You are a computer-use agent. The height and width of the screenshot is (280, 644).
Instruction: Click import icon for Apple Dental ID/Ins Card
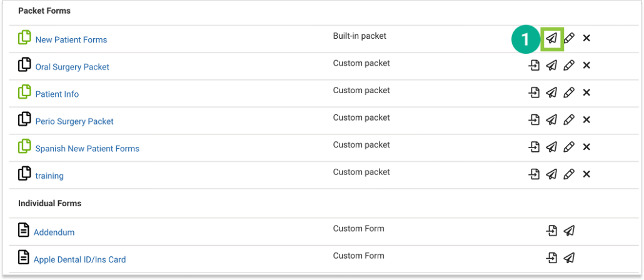click(x=551, y=258)
